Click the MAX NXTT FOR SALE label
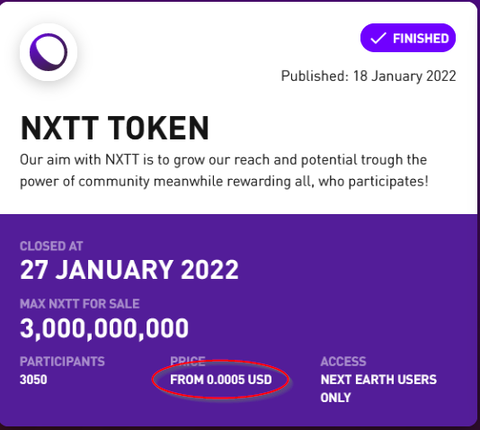 (x=80, y=304)
